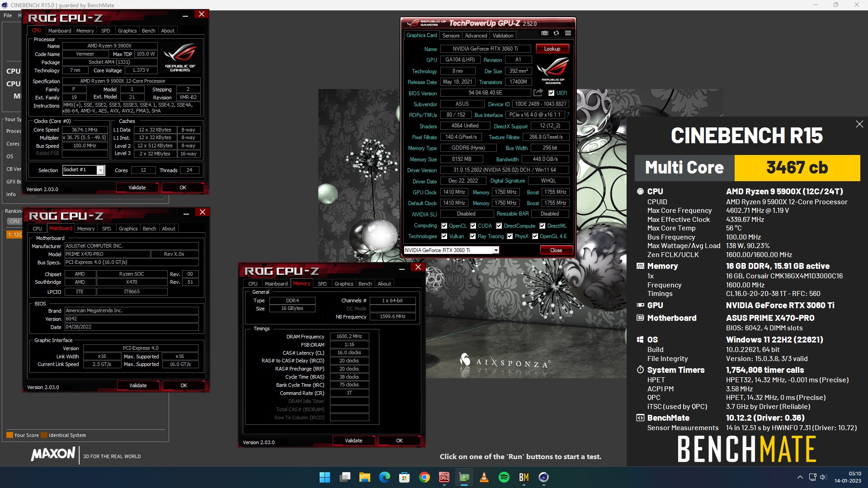Viewport: 868px width, 488px height.
Task: Click the processor Name field AMD Ryzen 9 5900X
Action: click(109, 46)
